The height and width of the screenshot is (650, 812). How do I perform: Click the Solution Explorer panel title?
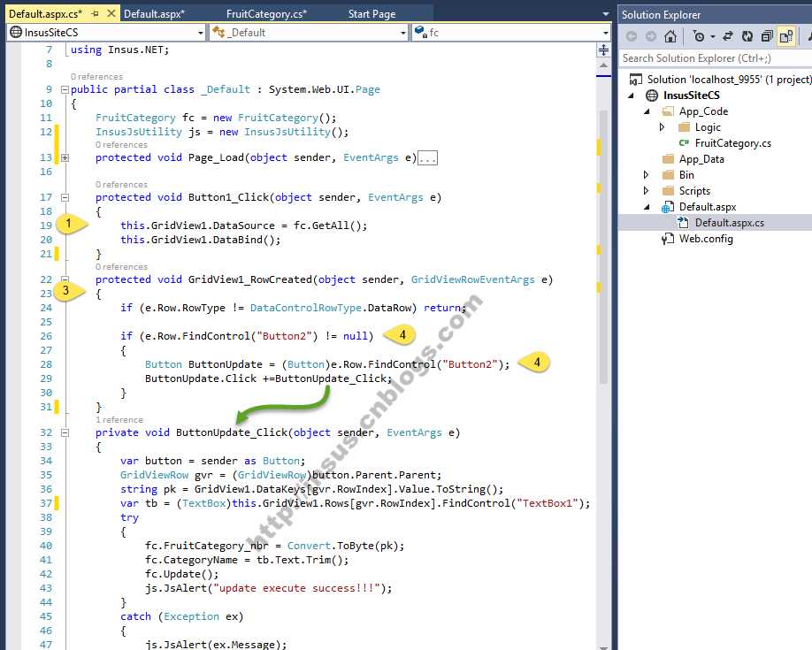(x=661, y=15)
